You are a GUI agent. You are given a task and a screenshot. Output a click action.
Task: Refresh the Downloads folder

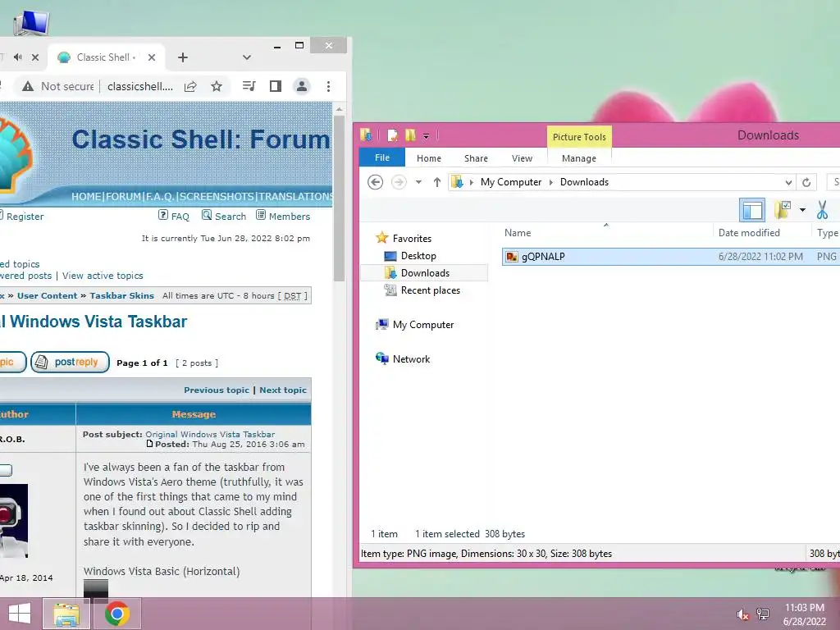coord(806,183)
